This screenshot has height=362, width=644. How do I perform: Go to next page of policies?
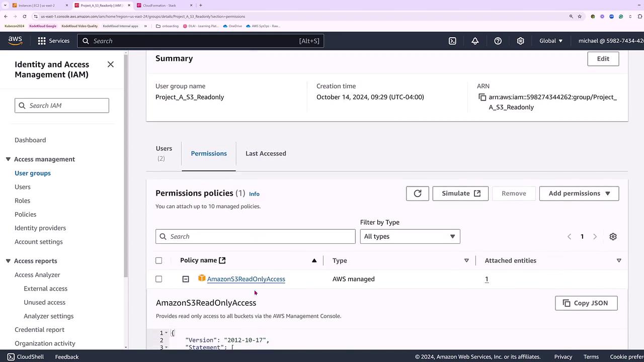595,236
